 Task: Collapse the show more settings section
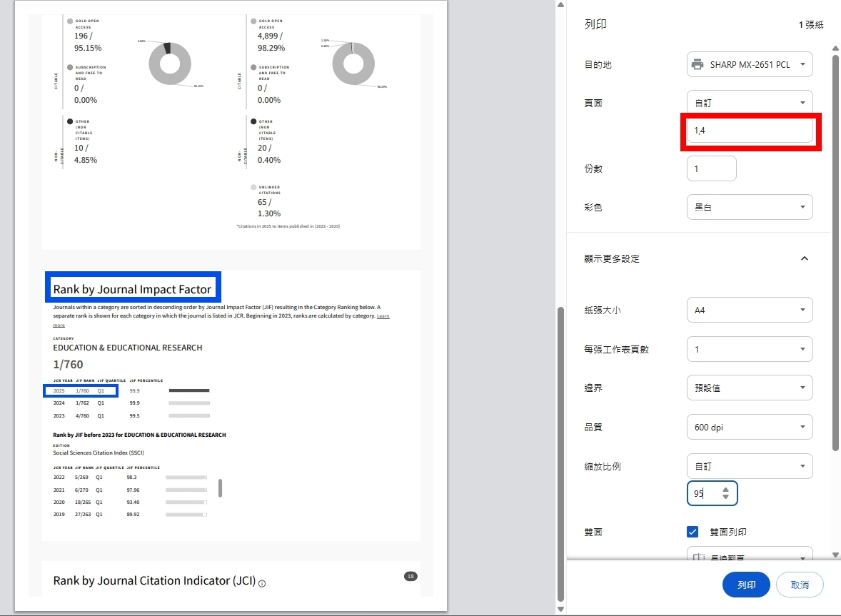tap(804, 258)
